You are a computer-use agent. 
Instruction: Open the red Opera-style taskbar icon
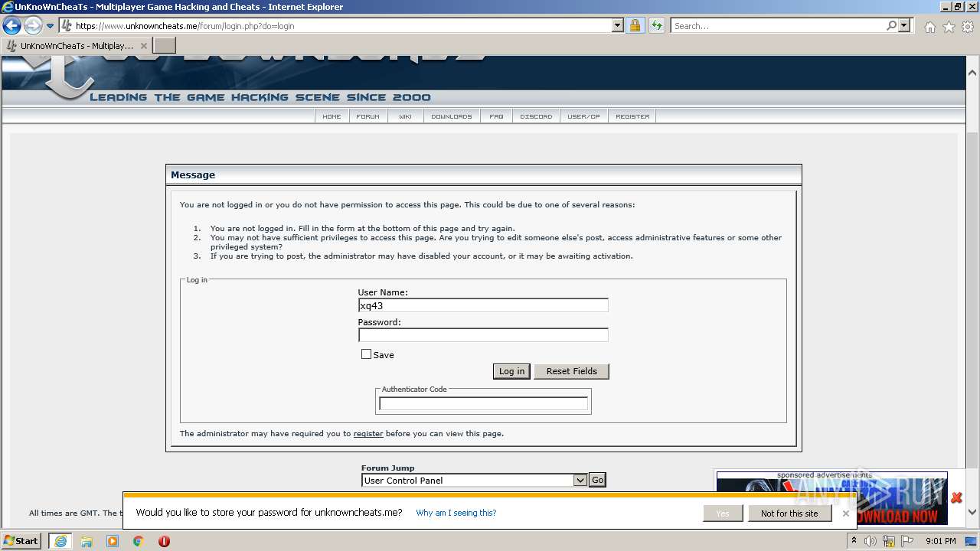coord(164,541)
